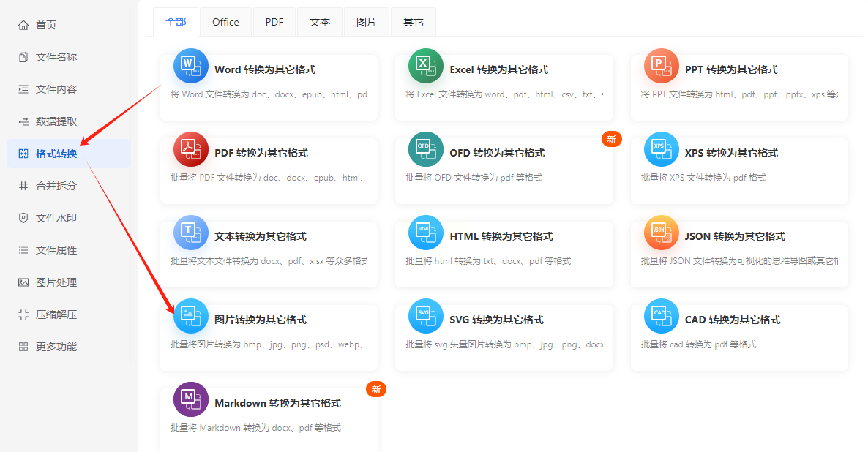
Task: Click the green Excel conversion icon
Action: 425,67
